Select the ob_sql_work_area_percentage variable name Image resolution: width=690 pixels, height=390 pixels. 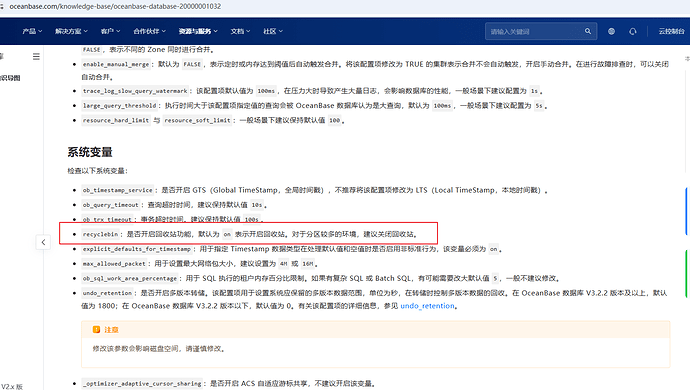click(x=130, y=278)
